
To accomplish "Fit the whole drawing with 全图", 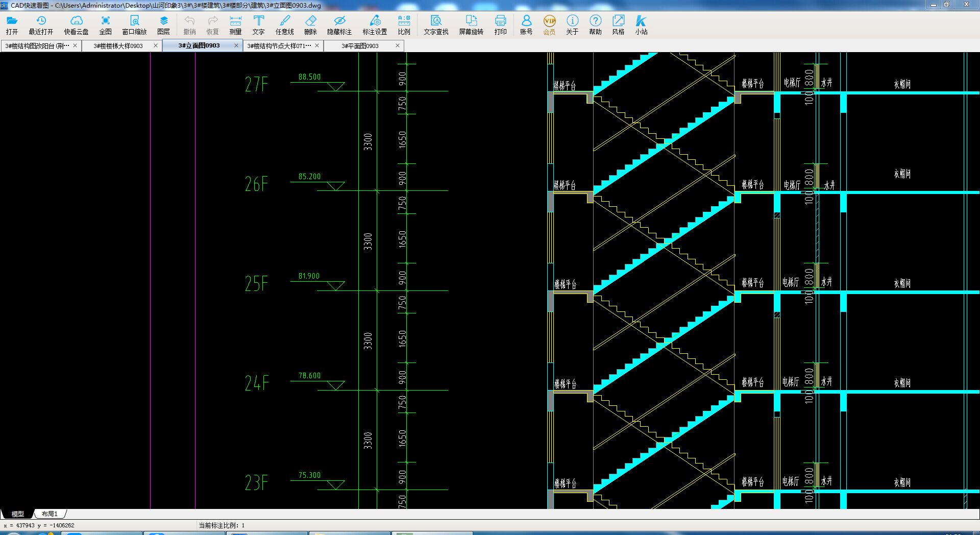I will tap(105, 25).
